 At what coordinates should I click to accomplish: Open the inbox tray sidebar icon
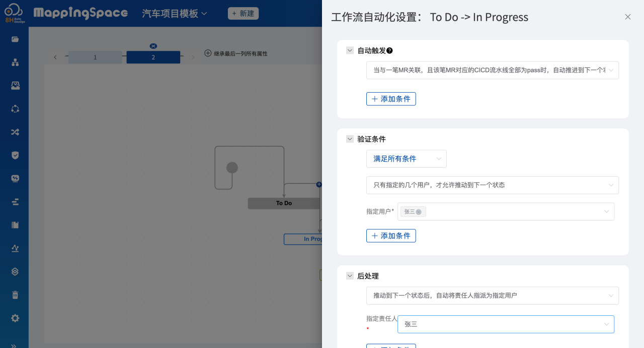click(15, 86)
